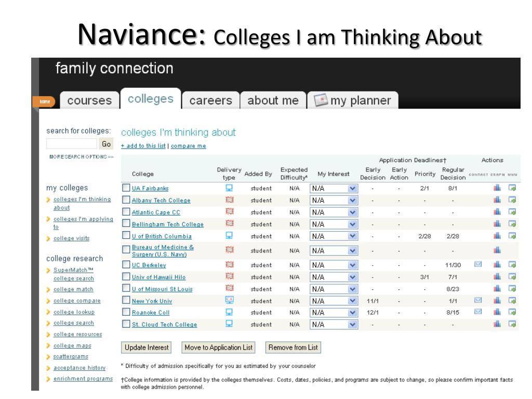Open the website icon for Roanoke Coll
The width and height of the screenshot is (532, 399).
pos(512,312)
